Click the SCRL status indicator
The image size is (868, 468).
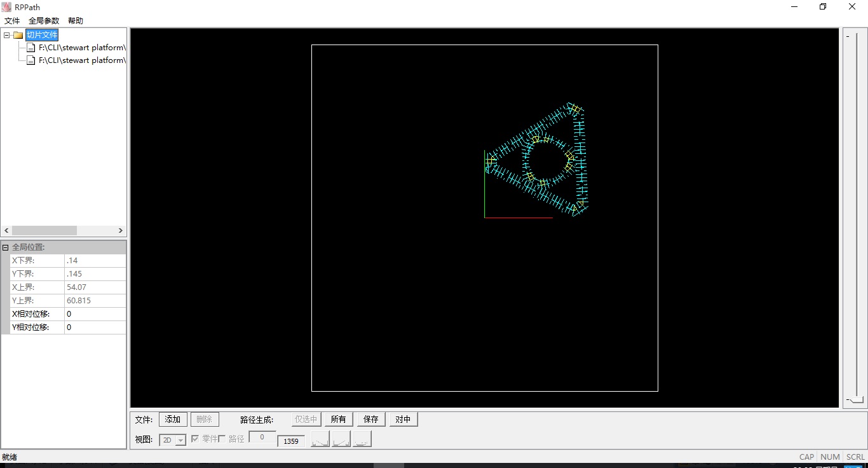(x=855, y=457)
